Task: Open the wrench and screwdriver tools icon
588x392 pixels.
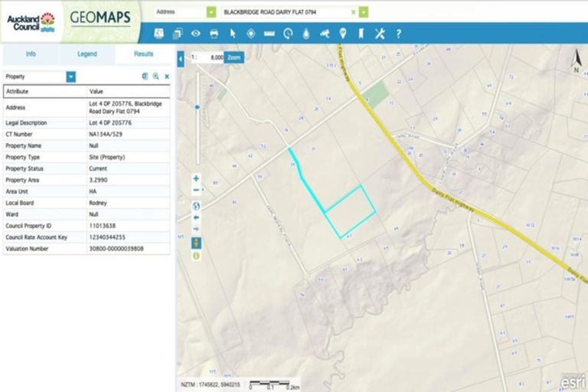Action: tap(380, 34)
